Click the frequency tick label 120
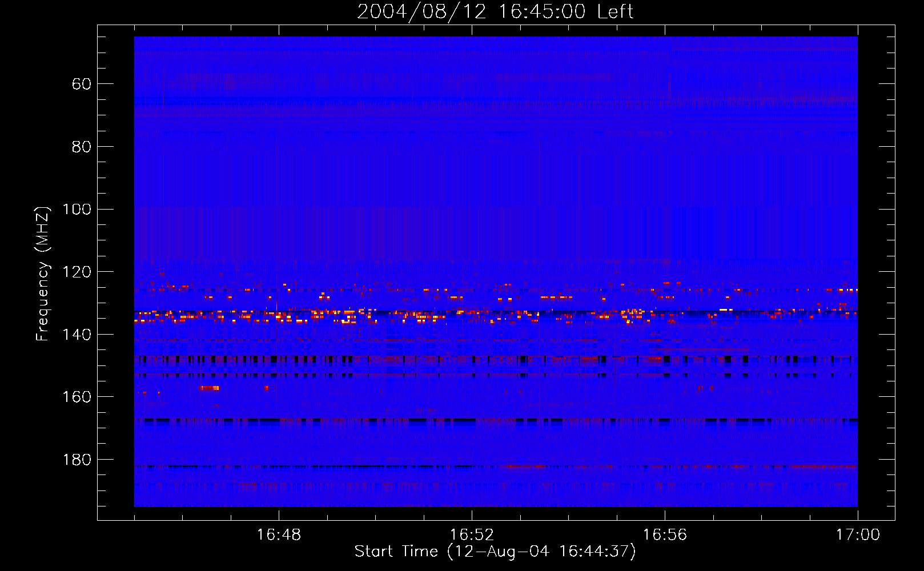 [77, 272]
